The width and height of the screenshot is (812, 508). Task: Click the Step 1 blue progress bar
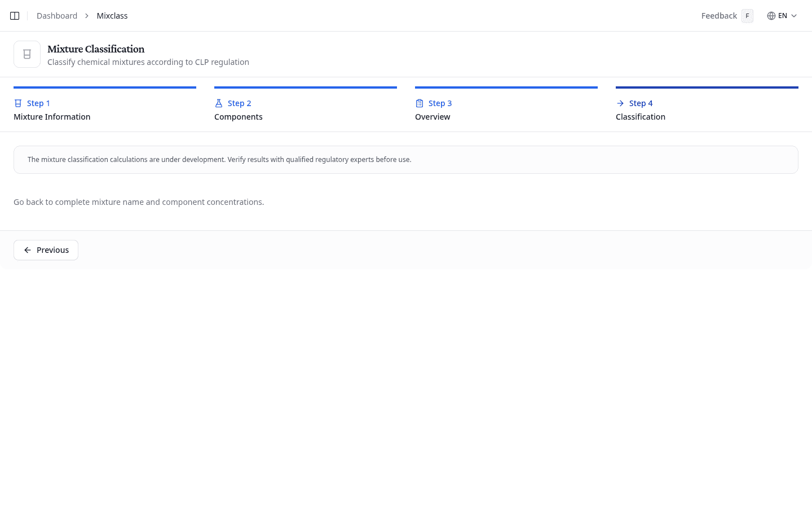click(x=105, y=87)
